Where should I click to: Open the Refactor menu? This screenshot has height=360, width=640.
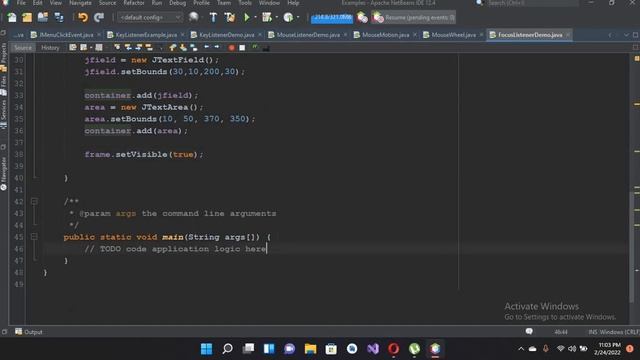tap(134, 3)
